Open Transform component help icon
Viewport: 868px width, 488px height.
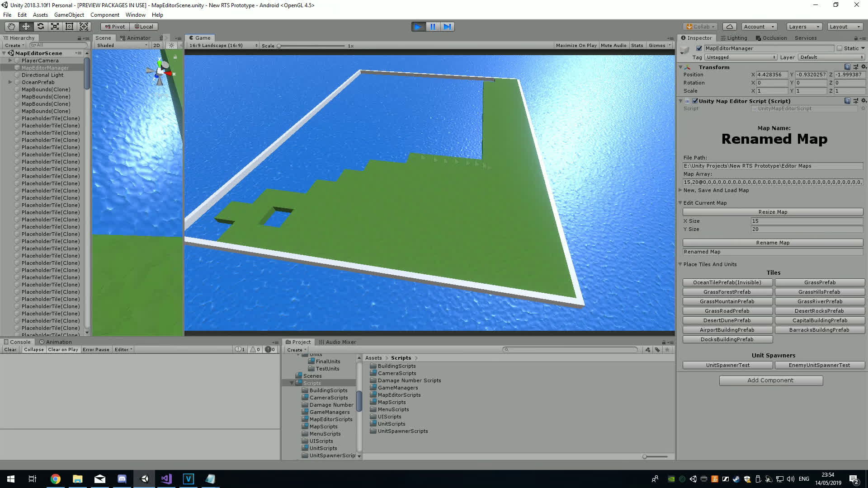pyautogui.click(x=847, y=67)
